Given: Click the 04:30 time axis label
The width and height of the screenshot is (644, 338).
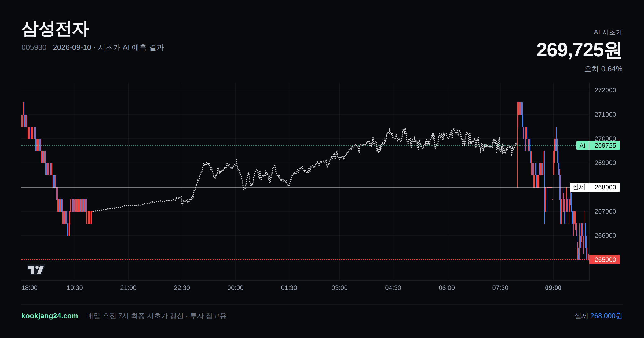Looking at the screenshot, I should 393,288.
